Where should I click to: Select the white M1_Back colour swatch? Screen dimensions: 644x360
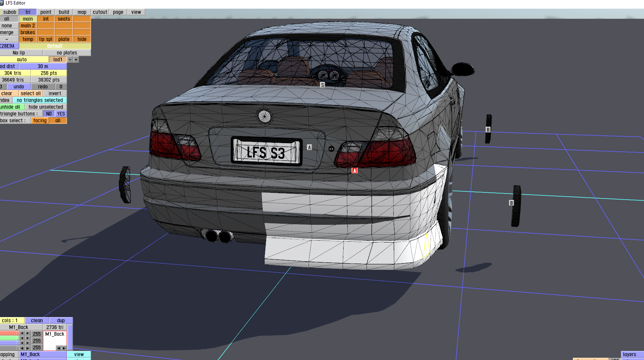[x=55, y=340]
